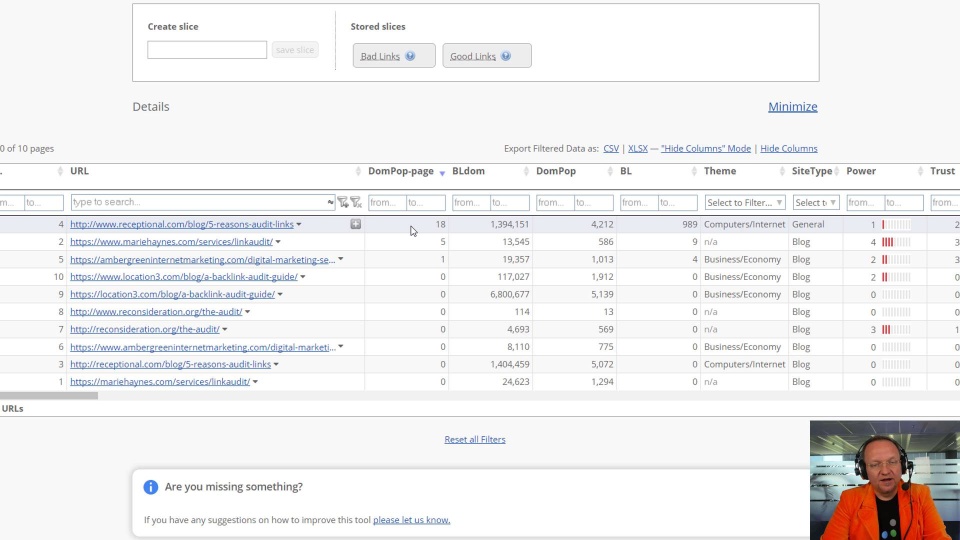The image size is (960, 540).
Task: Click the info icon beside 'Are you missing something?'
Action: pyautogui.click(x=151, y=487)
